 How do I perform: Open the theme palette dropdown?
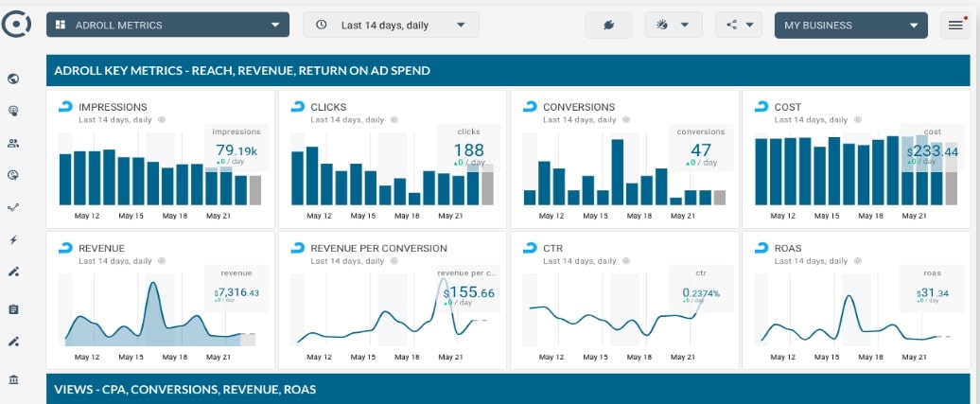pyautogui.click(x=674, y=25)
